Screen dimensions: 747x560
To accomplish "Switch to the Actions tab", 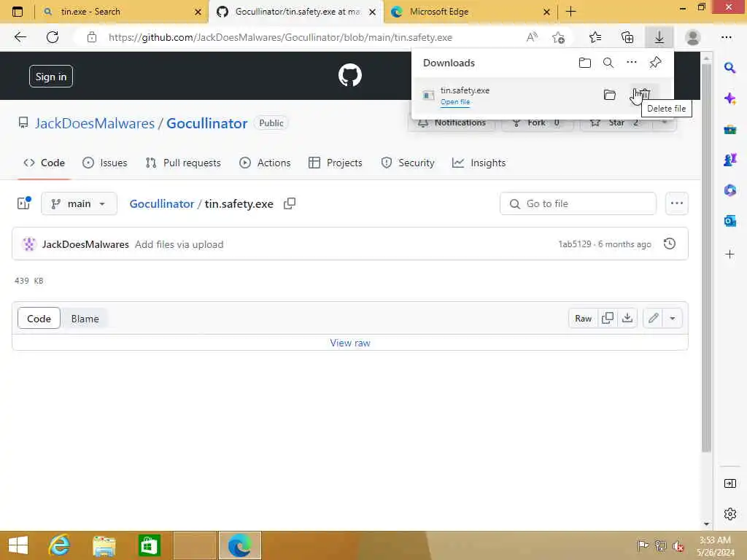I will (265, 163).
